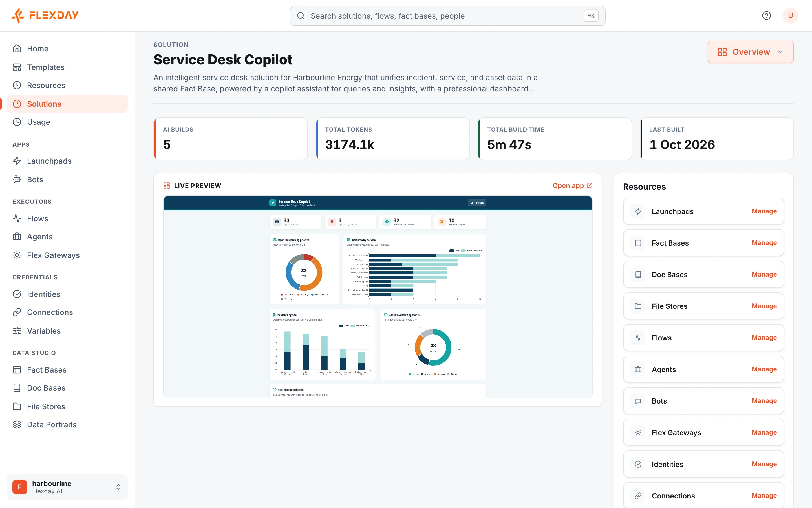The height and width of the screenshot is (508, 812).
Task: Click the AI Builds stat card
Action: point(231,139)
